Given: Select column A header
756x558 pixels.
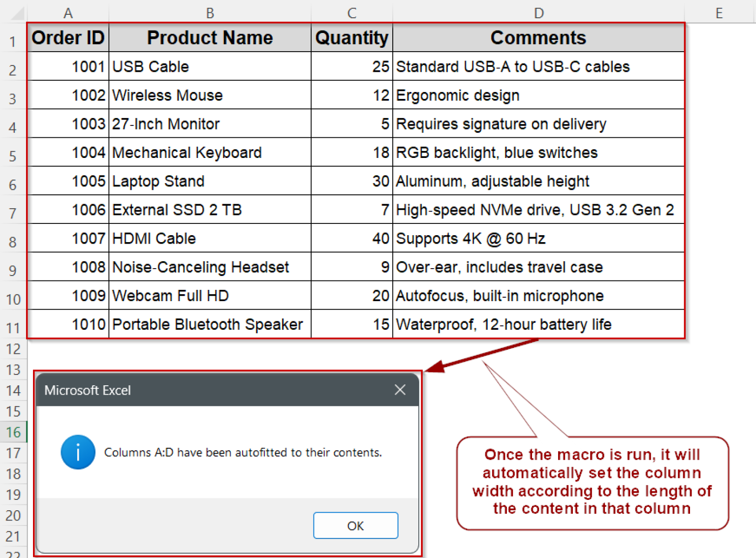Looking at the screenshot, I should [68, 13].
